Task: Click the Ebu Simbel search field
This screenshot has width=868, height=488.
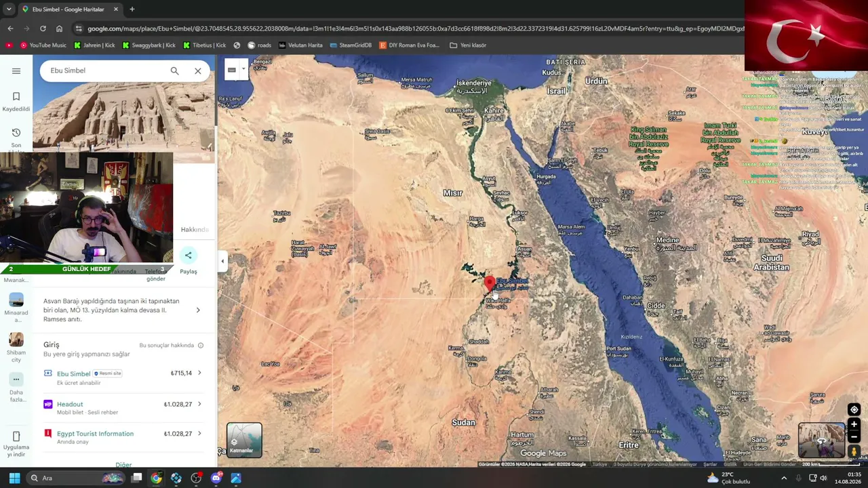Action: click(105, 70)
